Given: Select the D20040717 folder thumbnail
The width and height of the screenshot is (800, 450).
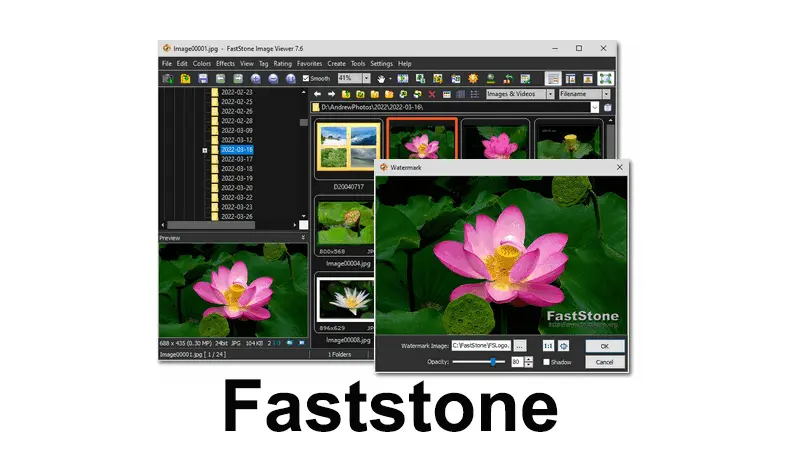Looking at the screenshot, I should click(348, 148).
